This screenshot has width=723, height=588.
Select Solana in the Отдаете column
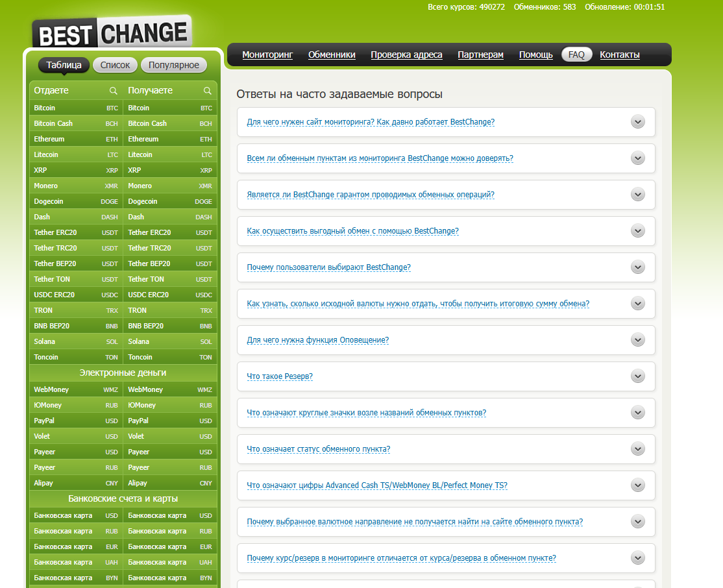coord(76,342)
